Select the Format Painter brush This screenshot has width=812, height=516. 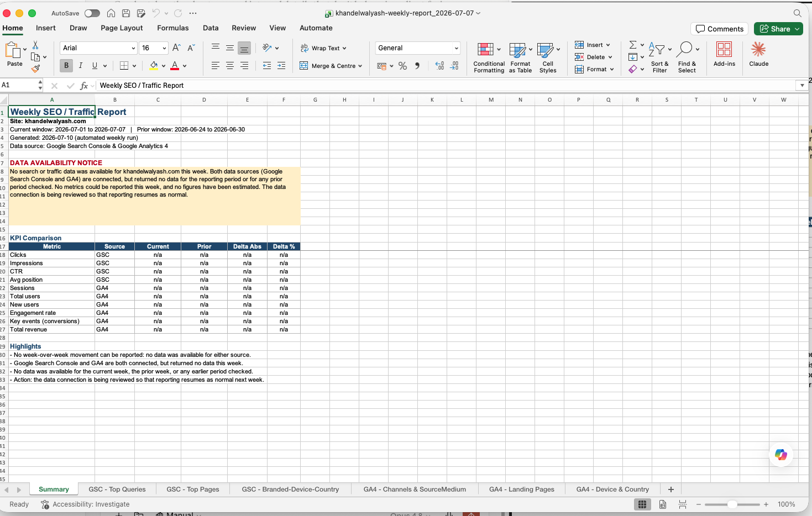pyautogui.click(x=35, y=69)
